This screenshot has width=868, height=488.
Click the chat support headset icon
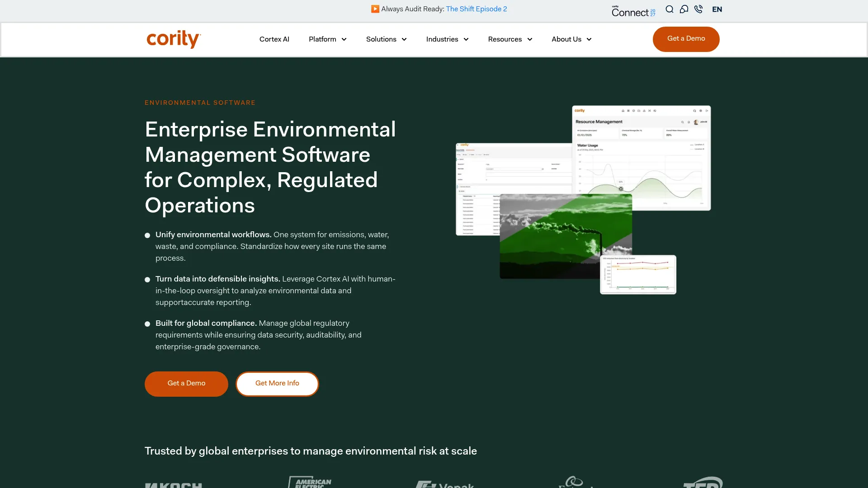click(684, 9)
